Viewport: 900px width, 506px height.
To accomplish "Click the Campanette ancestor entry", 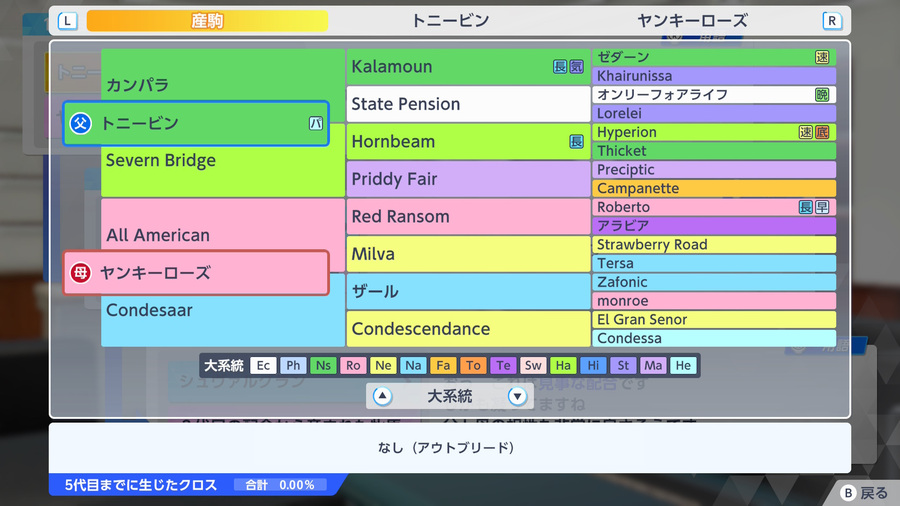I will click(x=714, y=188).
